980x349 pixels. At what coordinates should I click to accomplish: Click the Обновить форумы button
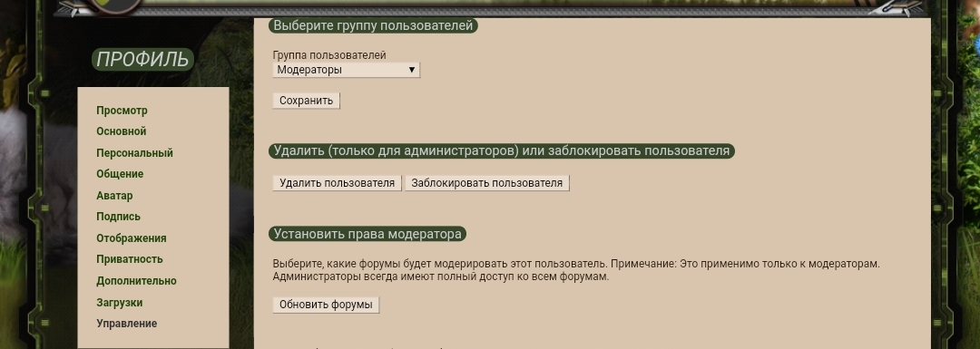coord(326,305)
